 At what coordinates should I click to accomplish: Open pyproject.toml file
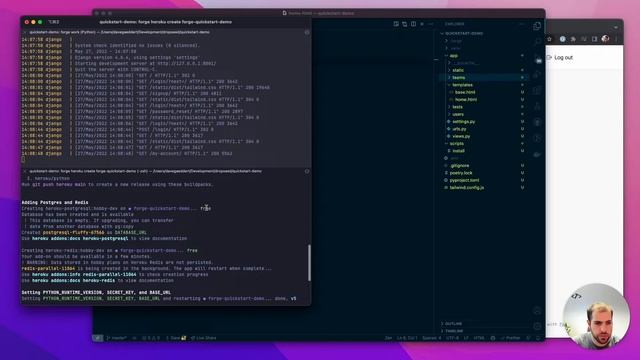pos(464,180)
